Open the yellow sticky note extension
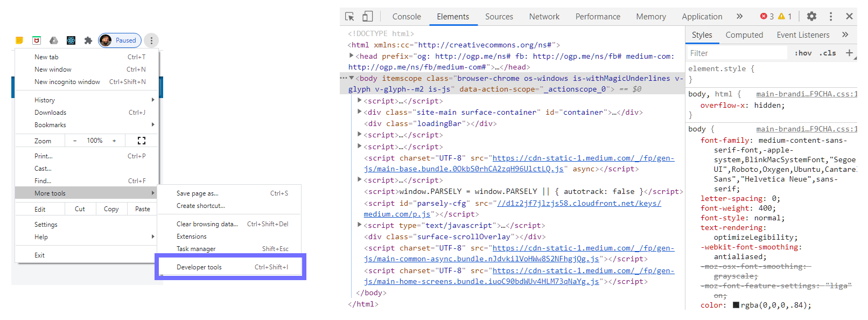The width and height of the screenshot is (868, 320). (x=19, y=40)
